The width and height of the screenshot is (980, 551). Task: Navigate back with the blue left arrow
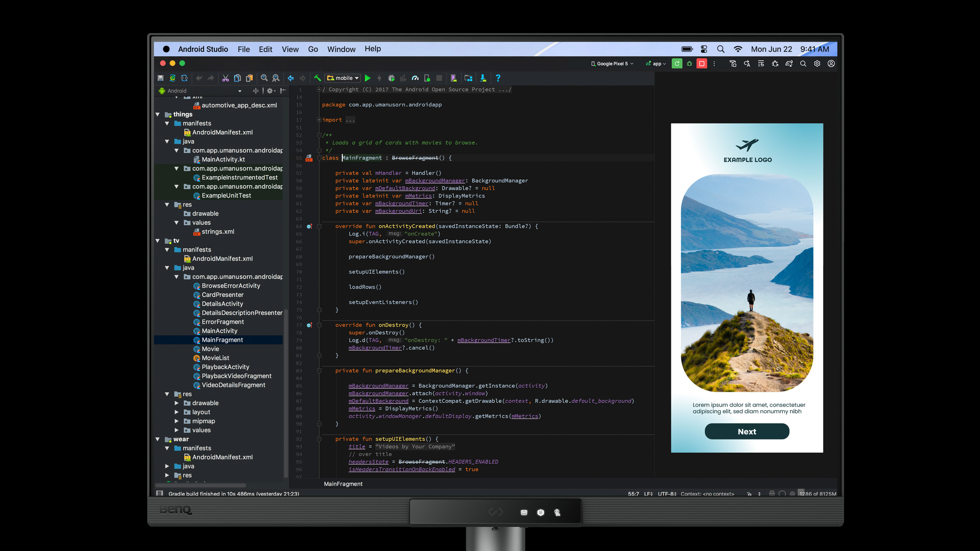tap(291, 78)
